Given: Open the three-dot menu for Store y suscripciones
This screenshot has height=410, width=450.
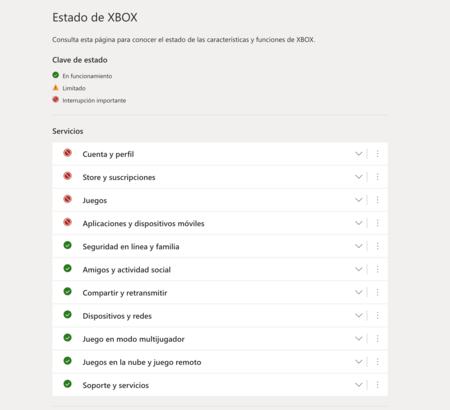Looking at the screenshot, I should click(377, 177).
